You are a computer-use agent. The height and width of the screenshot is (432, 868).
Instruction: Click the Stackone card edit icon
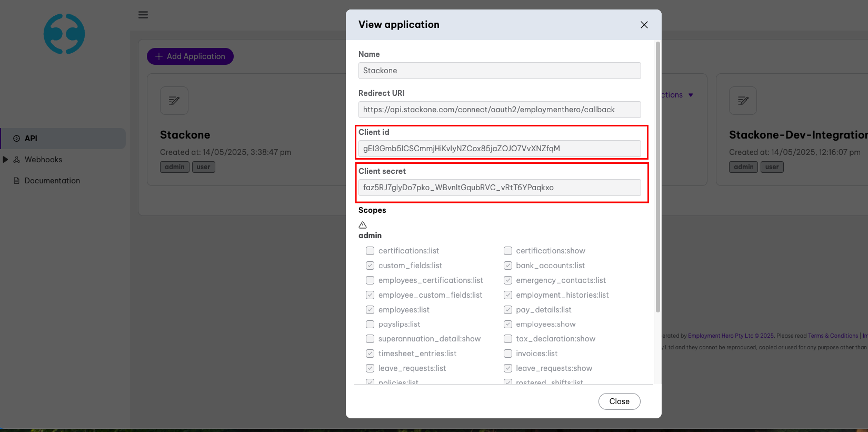[x=174, y=101]
